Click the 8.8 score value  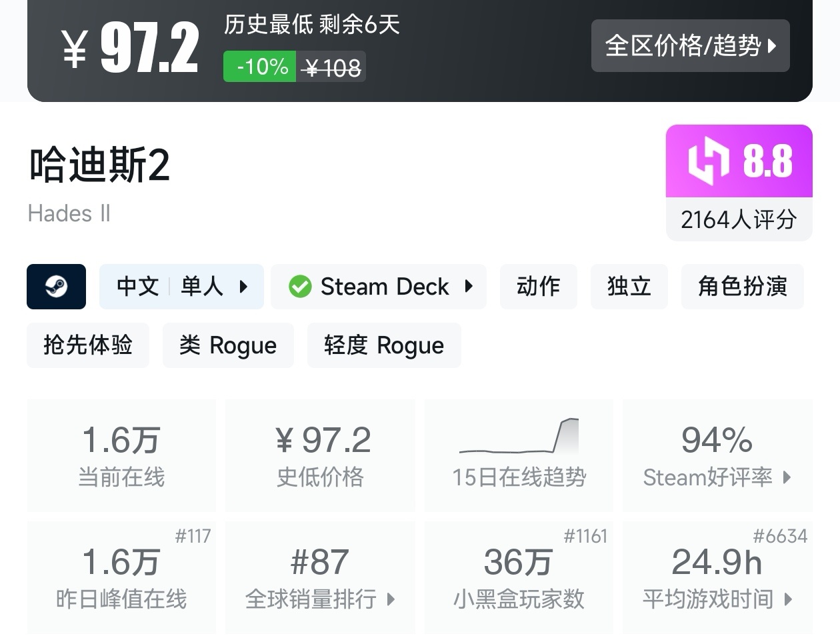coord(768,161)
